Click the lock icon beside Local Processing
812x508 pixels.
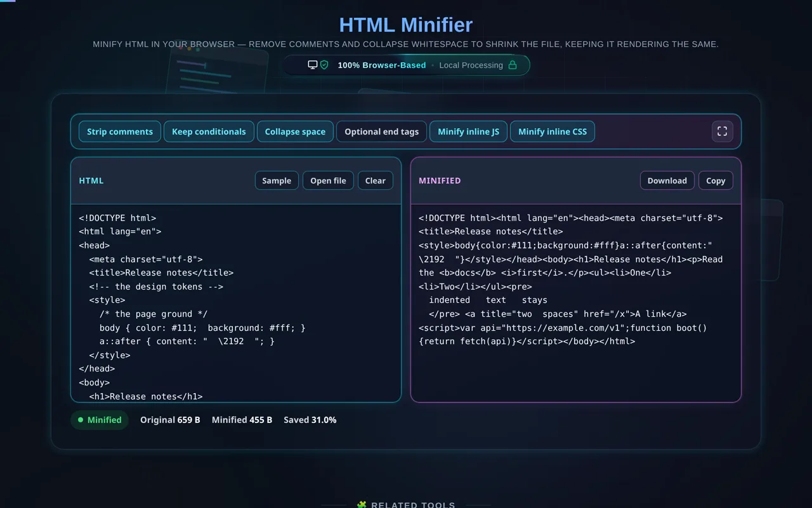(513, 65)
